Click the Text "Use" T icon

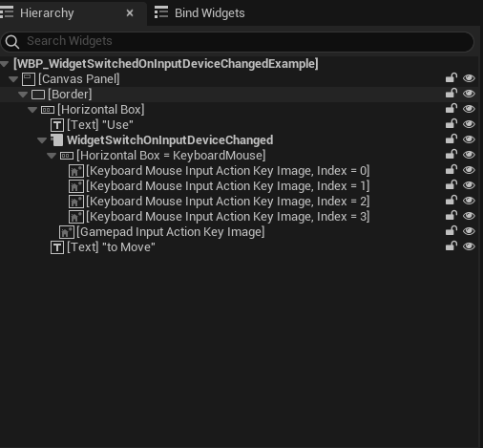[57, 125]
